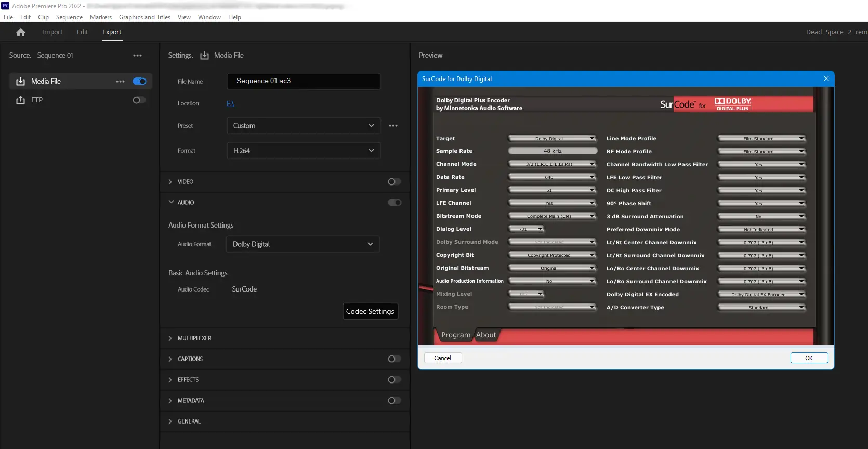Open the Data Rate dropdown
This screenshot has height=449, width=868.
[552, 177]
